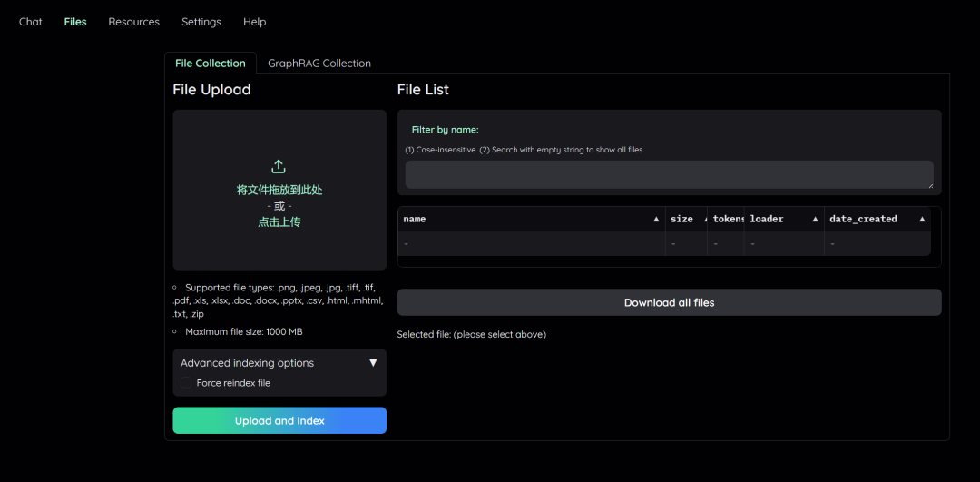
Task: Click the 点击上传 upload text
Action: coord(279,221)
